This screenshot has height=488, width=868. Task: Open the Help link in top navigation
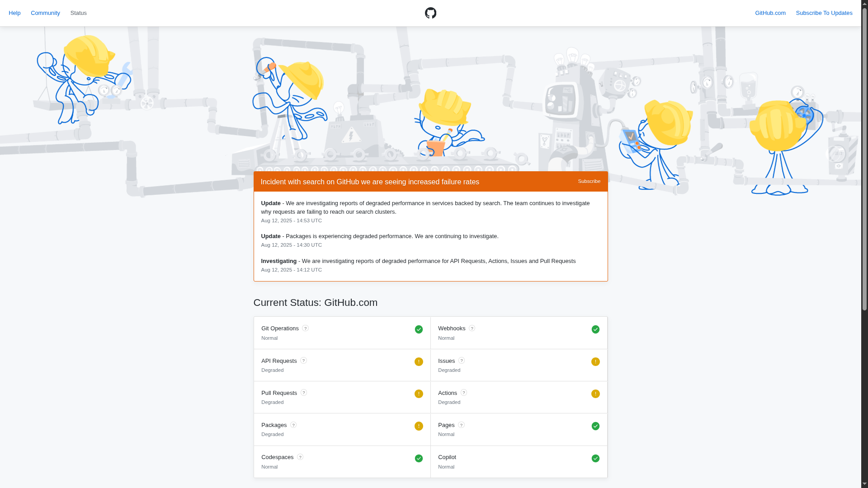[x=14, y=13]
